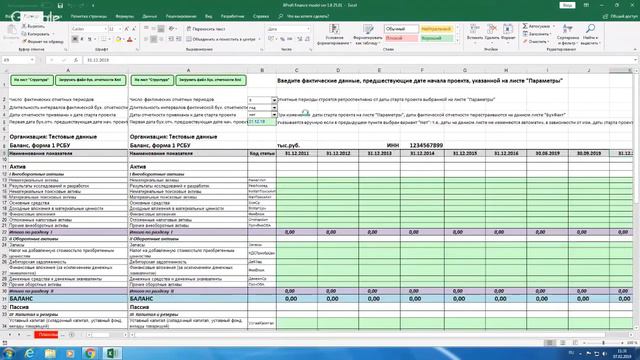Viewport: 640px width, 360px height.
Task: Open the Рецензирование tab
Action: (181, 16)
